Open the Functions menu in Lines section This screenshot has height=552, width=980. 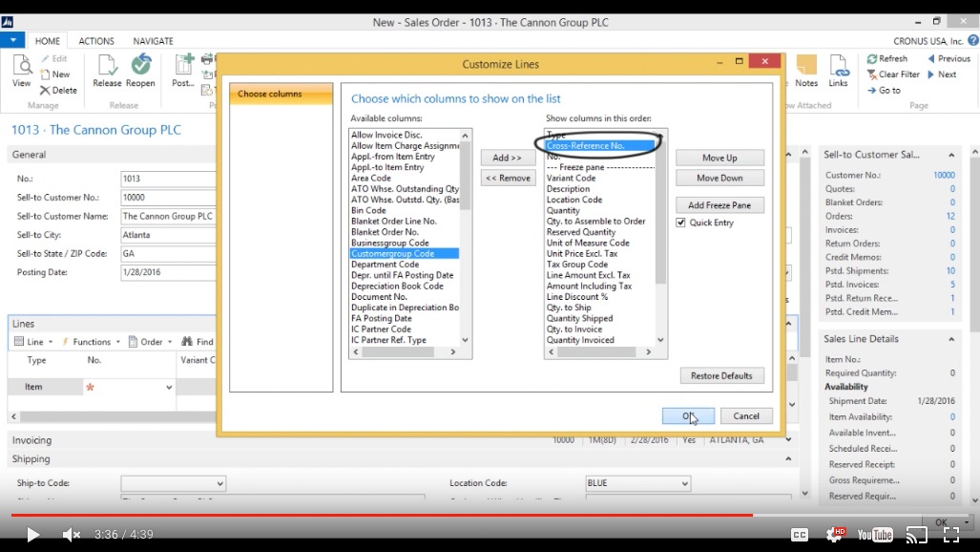point(91,341)
